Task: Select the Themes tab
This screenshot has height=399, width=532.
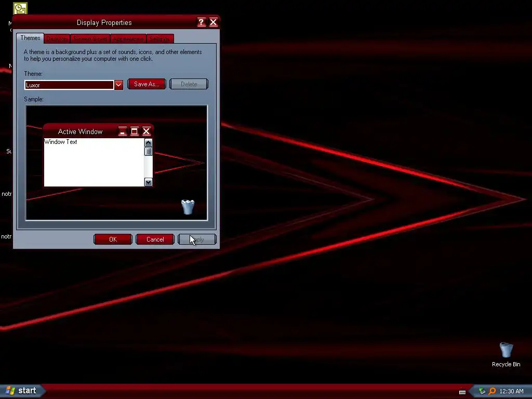Action: tap(30, 38)
